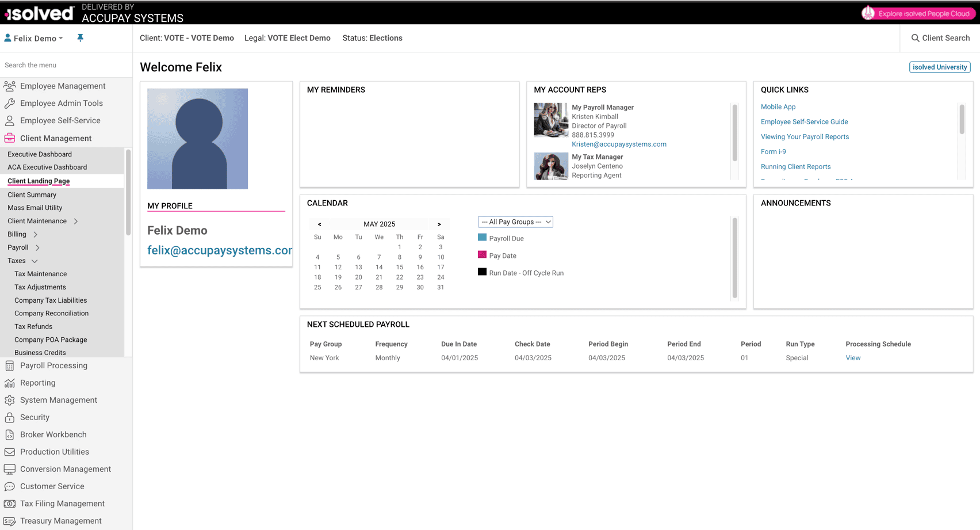This screenshot has height=530, width=980.
Task: Click the Security padlock icon
Action: [x=10, y=418]
